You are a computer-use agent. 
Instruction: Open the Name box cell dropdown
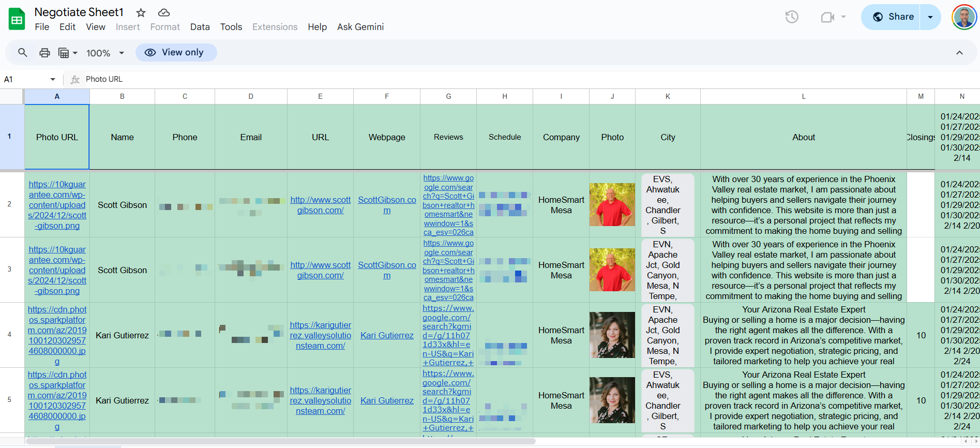pyautogui.click(x=53, y=79)
